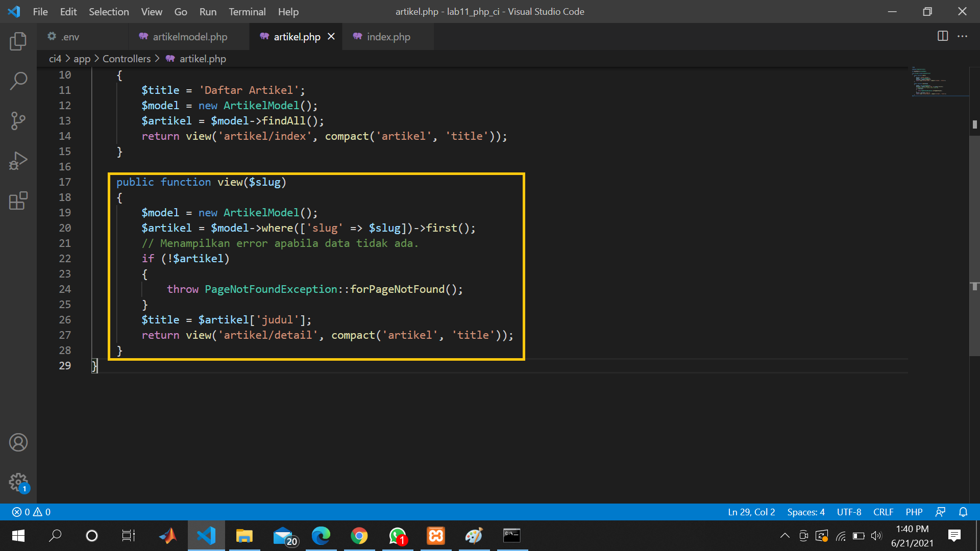980x551 pixels.
Task: Open the Run and Debug view
Action: (x=18, y=160)
